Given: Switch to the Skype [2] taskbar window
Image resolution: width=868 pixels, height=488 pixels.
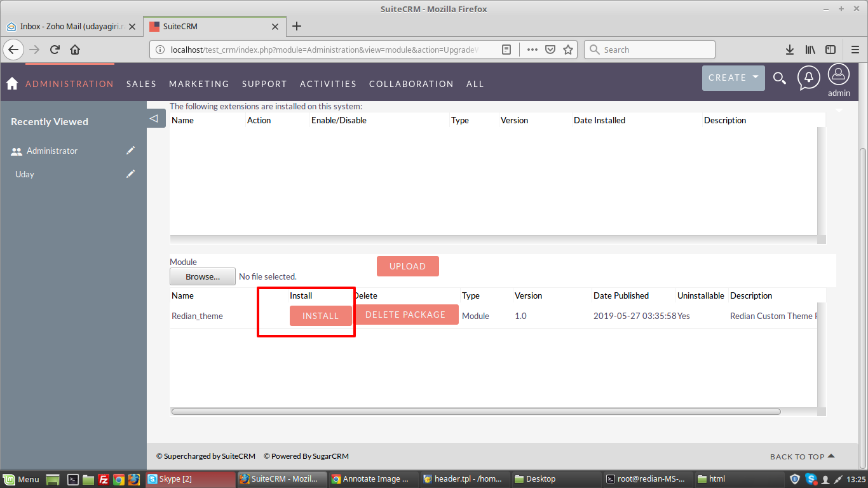Looking at the screenshot, I should click(x=189, y=479).
